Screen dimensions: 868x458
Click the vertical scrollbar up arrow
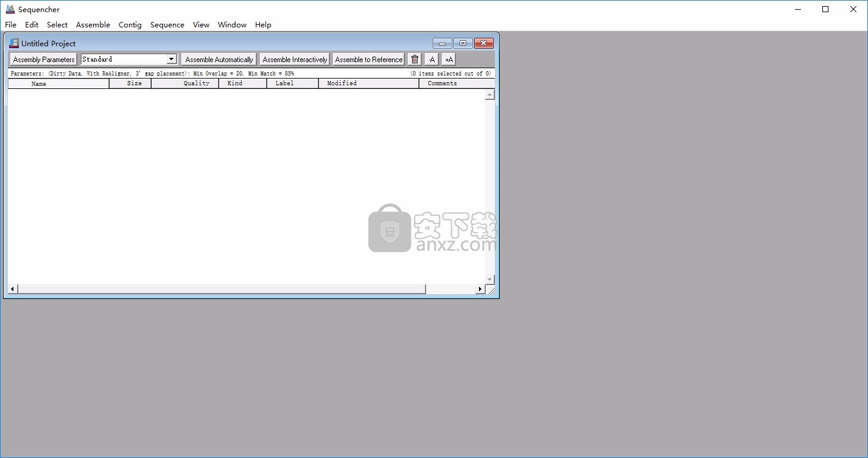point(490,94)
